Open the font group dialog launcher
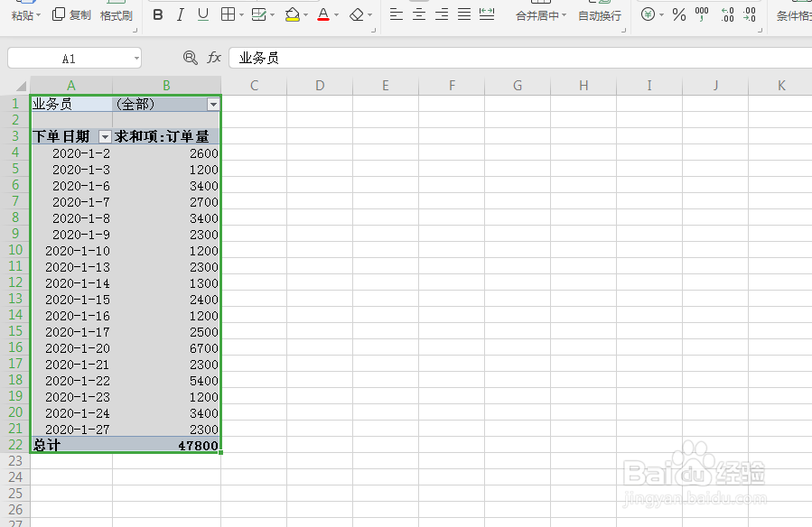 (x=373, y=31)
